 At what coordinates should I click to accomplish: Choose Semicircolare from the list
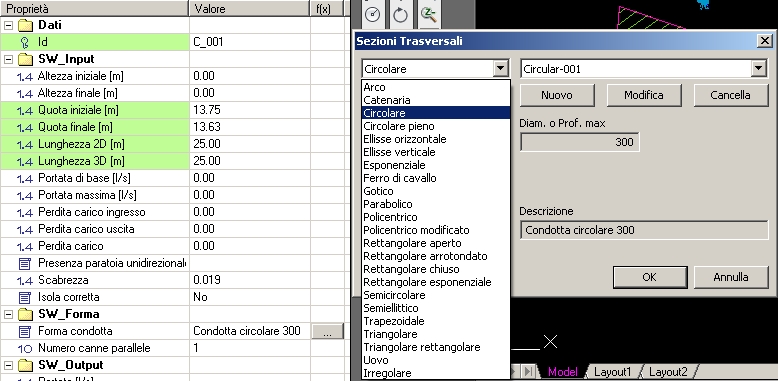[436, 295]
